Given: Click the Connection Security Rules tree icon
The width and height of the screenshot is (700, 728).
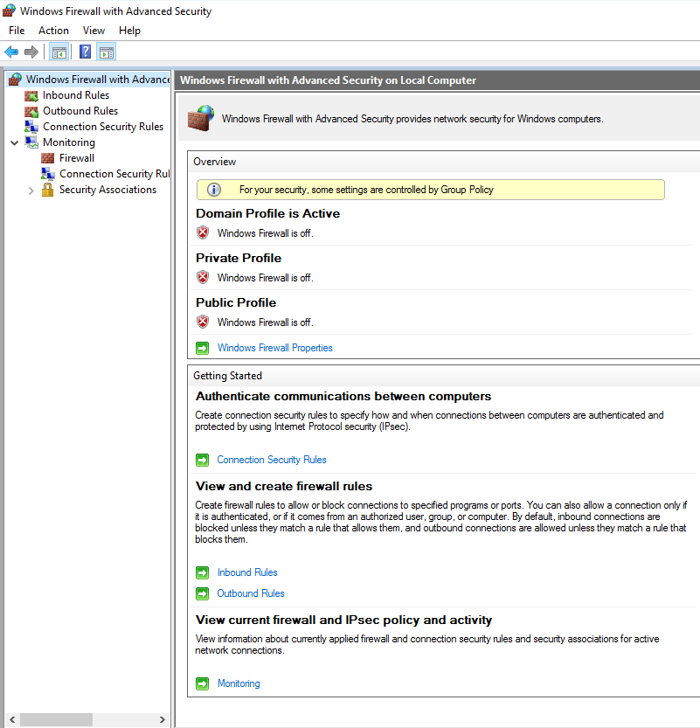Looking at the screenshot, I should [31, 126].
